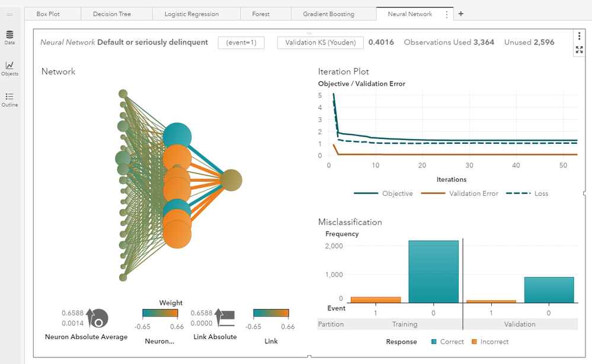Toggle the Incorrect response legend item

point(489,342)
